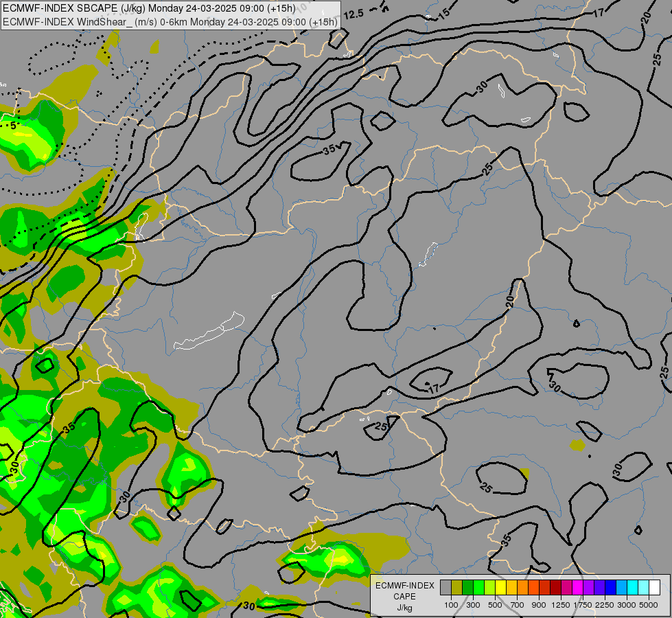Click the brick red swatch right of 900
The height and width of the screenshot is (618, 672).
545,587
